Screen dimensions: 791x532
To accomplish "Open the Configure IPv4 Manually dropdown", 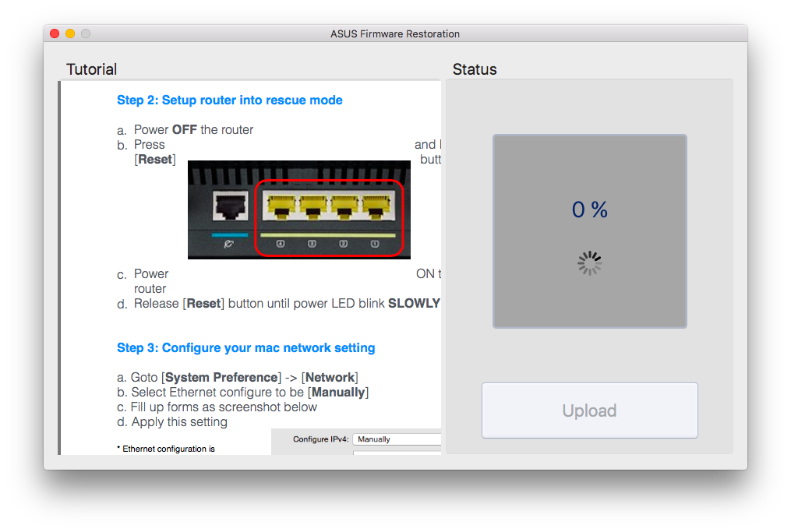I will pos(397,439).
